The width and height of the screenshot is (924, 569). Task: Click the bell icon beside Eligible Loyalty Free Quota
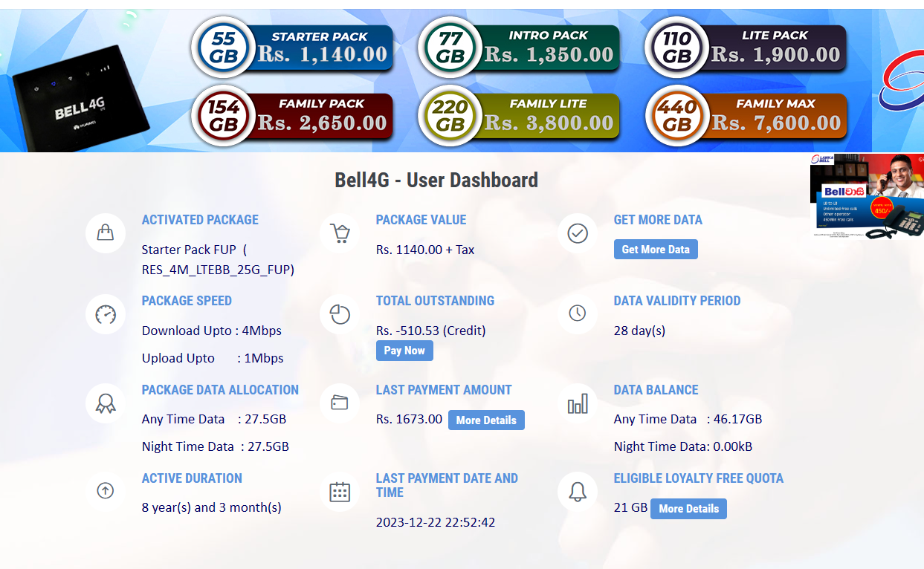pyautogui.click(x=578, y=492)
